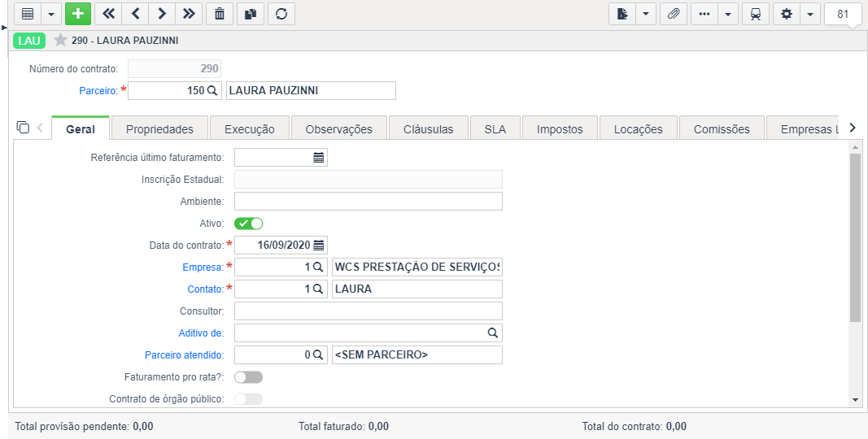Go to last record
The image size is (868, 439).
[x=189, y=14]
